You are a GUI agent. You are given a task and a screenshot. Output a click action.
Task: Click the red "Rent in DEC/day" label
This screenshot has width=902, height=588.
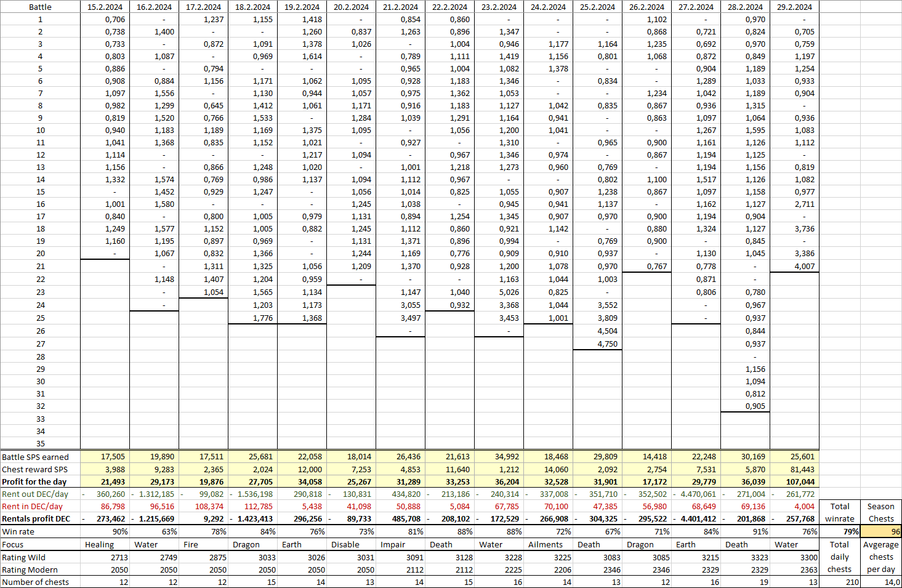tap(32, 506)
